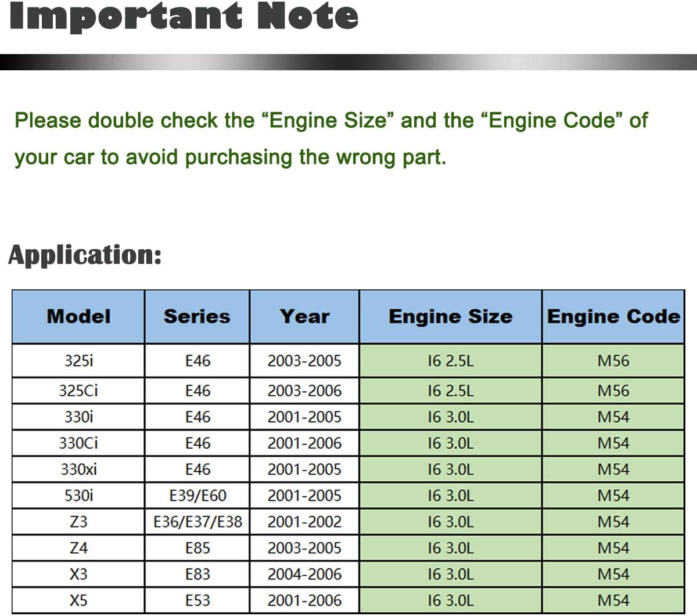
Task: Click the 2004-2006 year cell
Action: pos(304,574)
